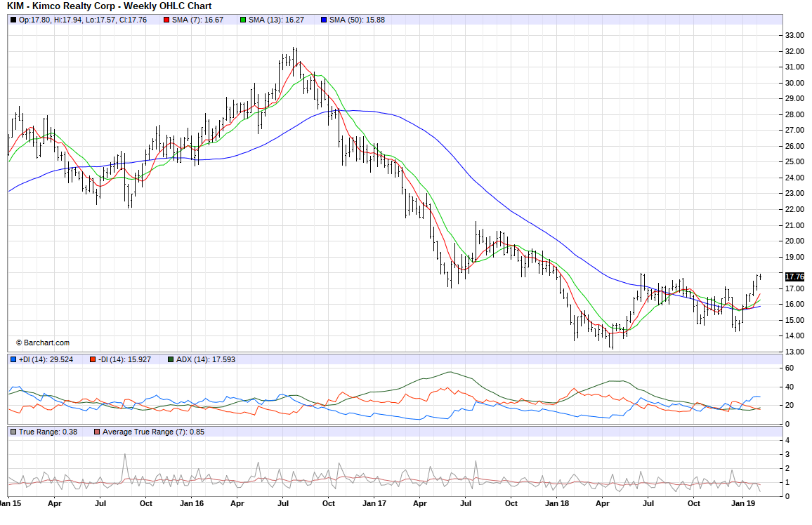Select the SMA (50): 15.88 label
Image resolution: width=812 pixels, height=525 pixels.
tap(358, 20)
